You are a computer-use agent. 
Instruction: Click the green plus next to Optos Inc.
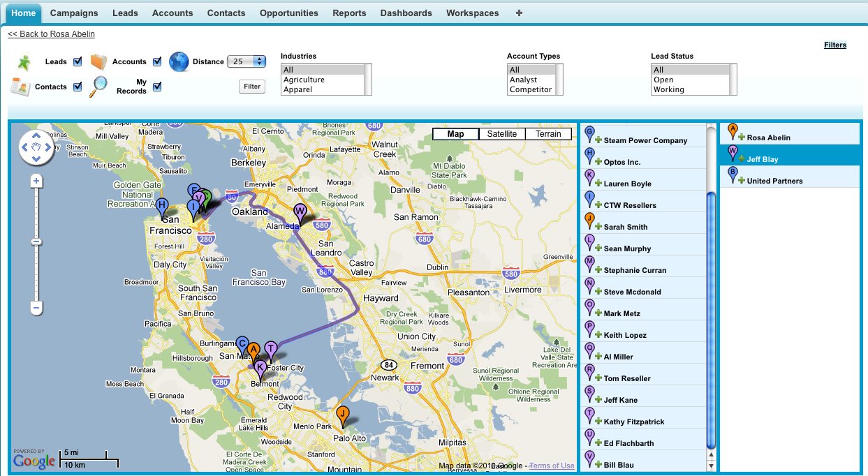pyautogui.click(x=598, y=162)
